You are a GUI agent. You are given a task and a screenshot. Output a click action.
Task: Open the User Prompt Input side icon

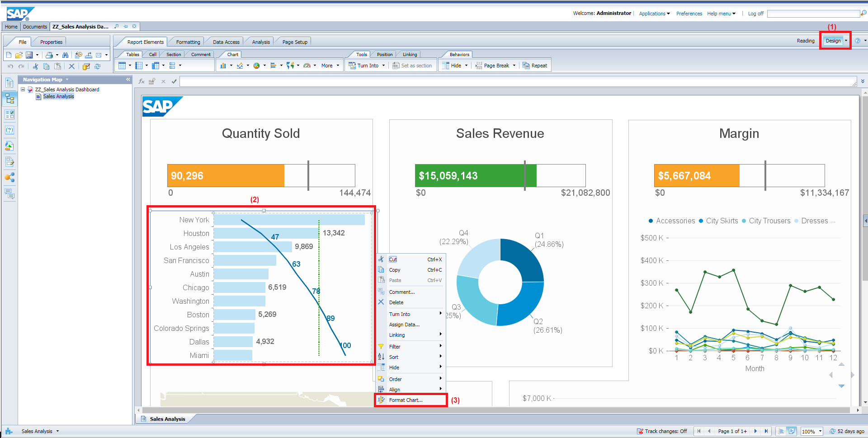[x=9, y=130]
